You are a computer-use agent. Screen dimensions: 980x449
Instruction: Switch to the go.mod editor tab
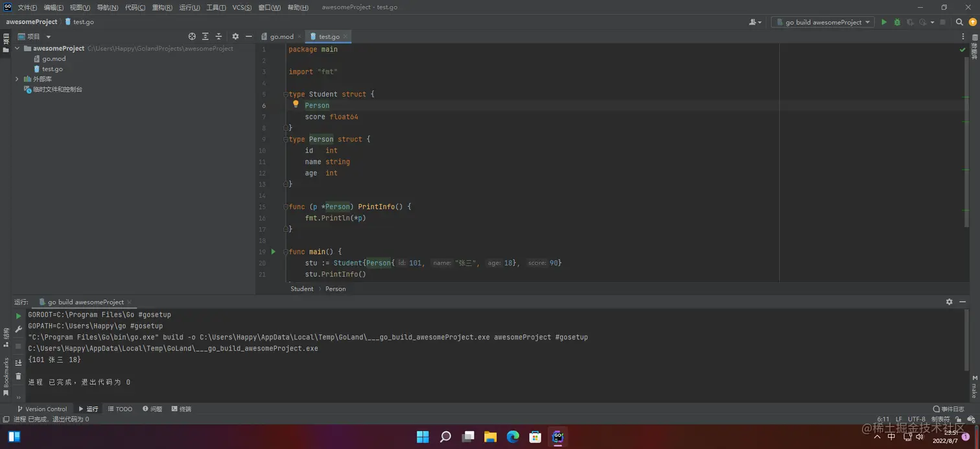tap(281, 37)
